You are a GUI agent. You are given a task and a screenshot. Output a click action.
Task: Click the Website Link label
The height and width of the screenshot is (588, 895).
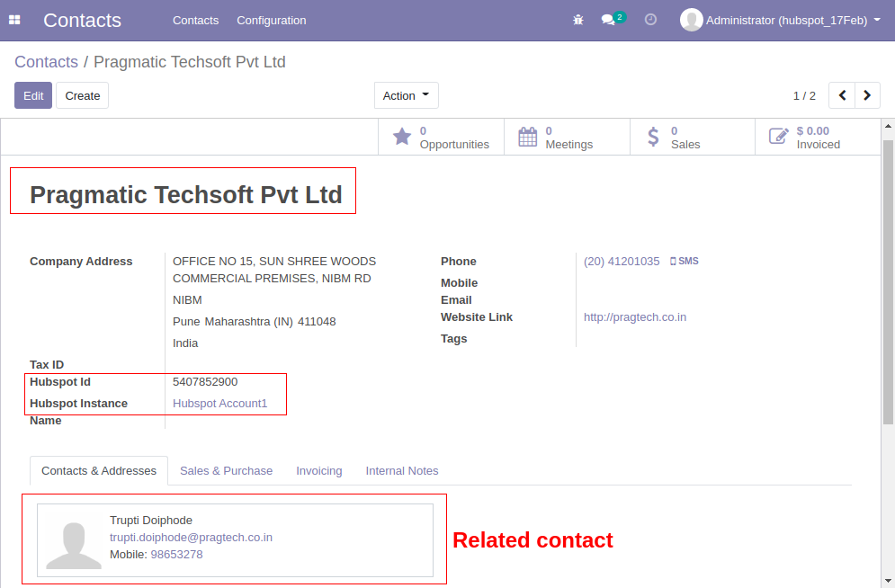pyautogui.click(x=477, y=317)
